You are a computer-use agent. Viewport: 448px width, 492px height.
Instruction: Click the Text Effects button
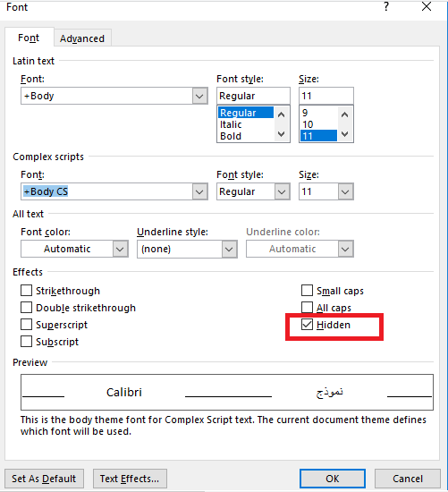coord(130,479)
